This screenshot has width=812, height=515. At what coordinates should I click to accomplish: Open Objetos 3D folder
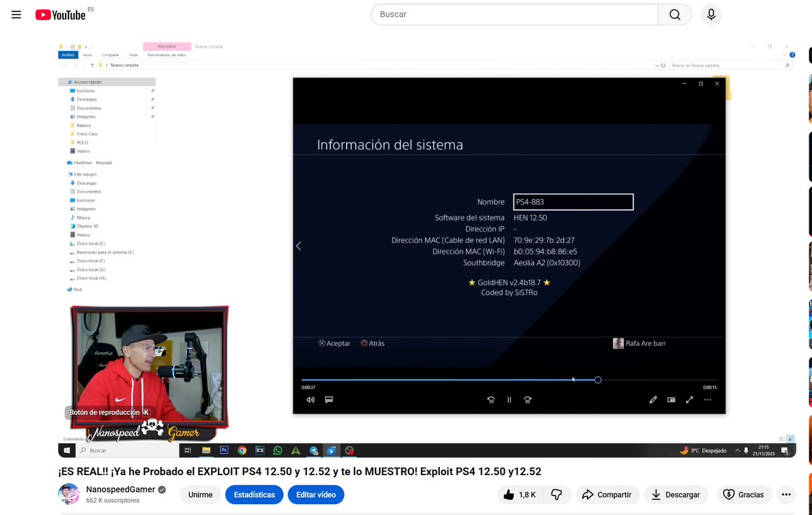[87, 226]
